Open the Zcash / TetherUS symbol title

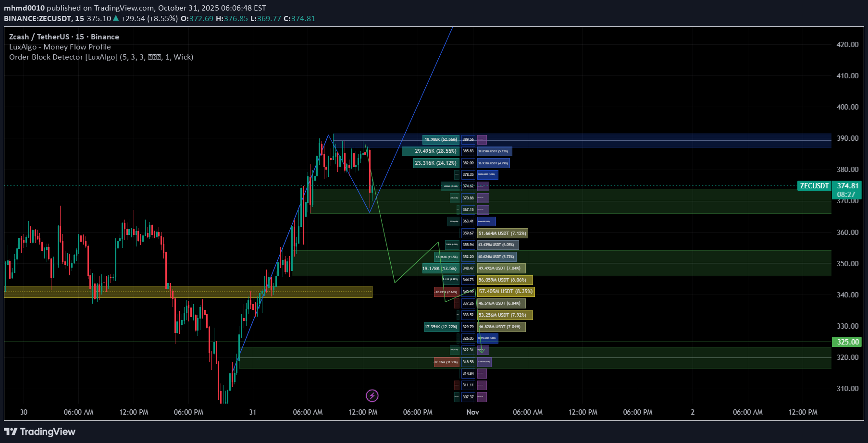coord(64,37)
